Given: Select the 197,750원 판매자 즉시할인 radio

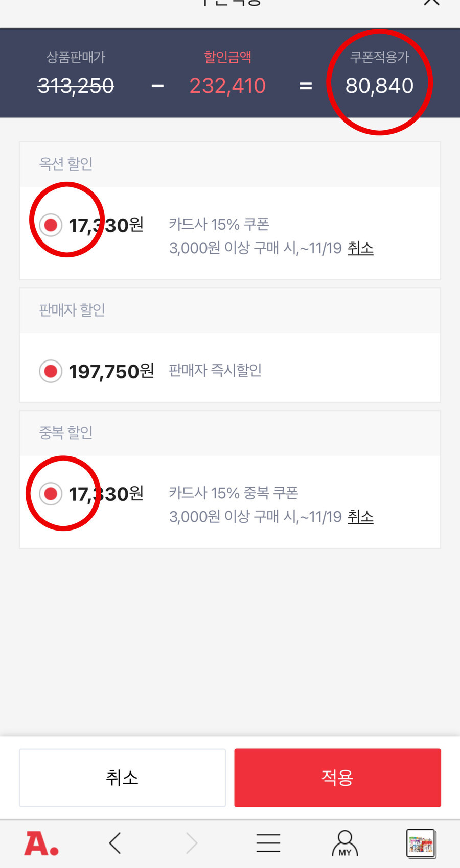Looking at the screenshot, I should click(x=51, y=371).
